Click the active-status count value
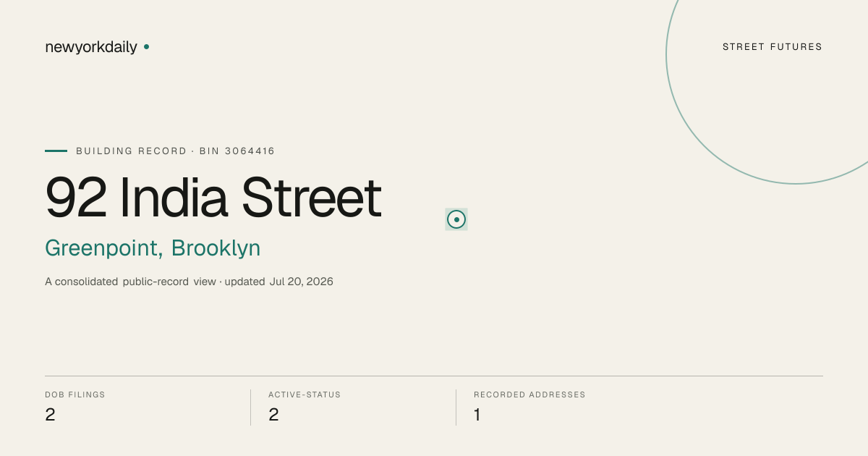The height and width of the screenshot is (456, 868). click(x=273, y=415)
